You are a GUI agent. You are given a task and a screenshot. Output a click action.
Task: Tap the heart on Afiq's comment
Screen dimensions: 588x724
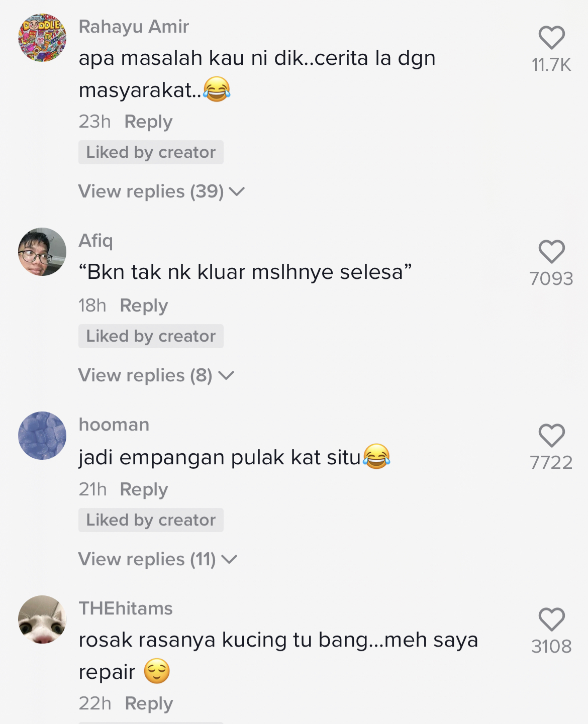pos(551,252)
